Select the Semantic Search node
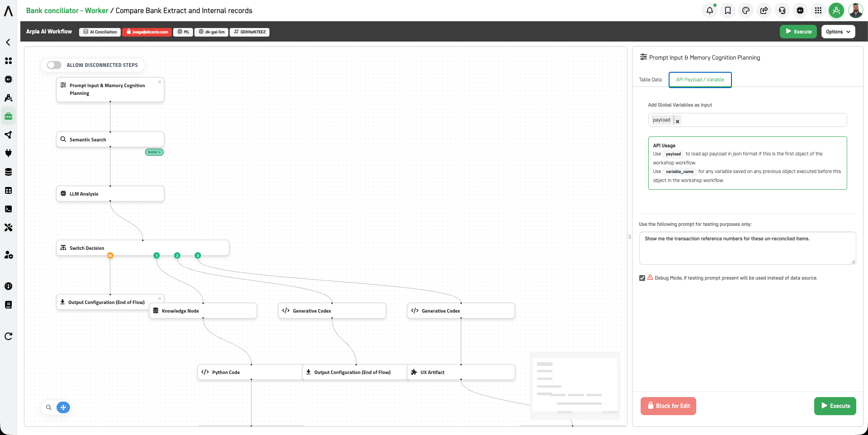 pos(110,140)
